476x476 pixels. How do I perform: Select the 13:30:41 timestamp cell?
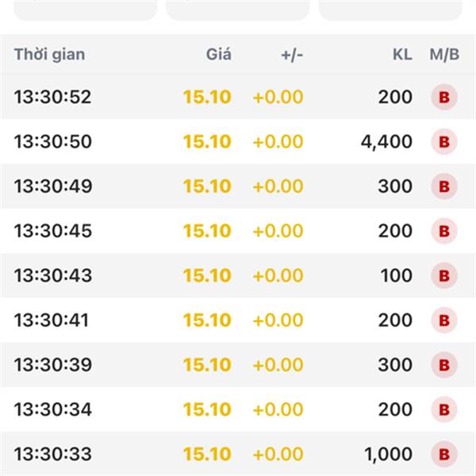point(52,321)
